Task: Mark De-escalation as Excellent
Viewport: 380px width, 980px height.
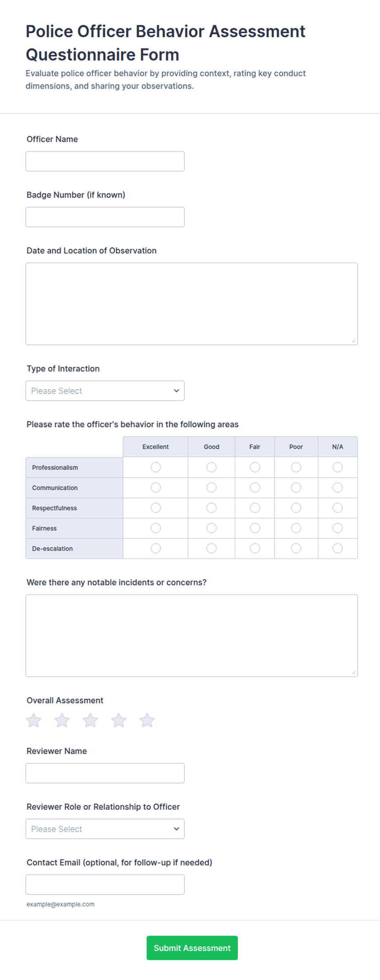Action: click(x=156, y=548)
